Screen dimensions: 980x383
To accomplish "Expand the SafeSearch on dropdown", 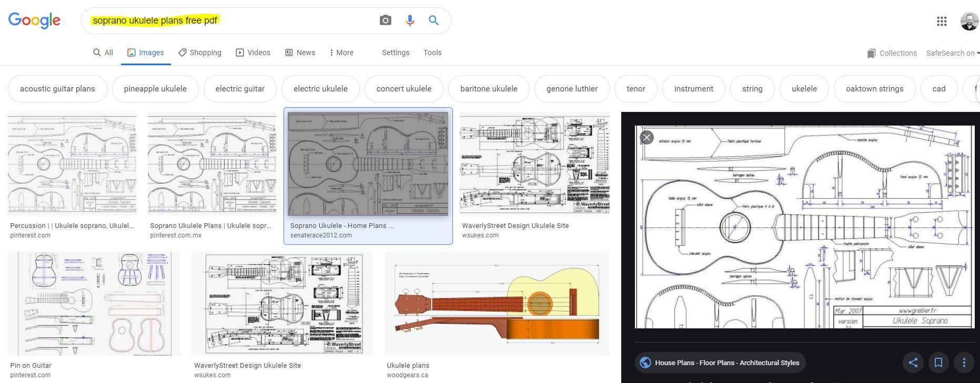I will [953, 53].
